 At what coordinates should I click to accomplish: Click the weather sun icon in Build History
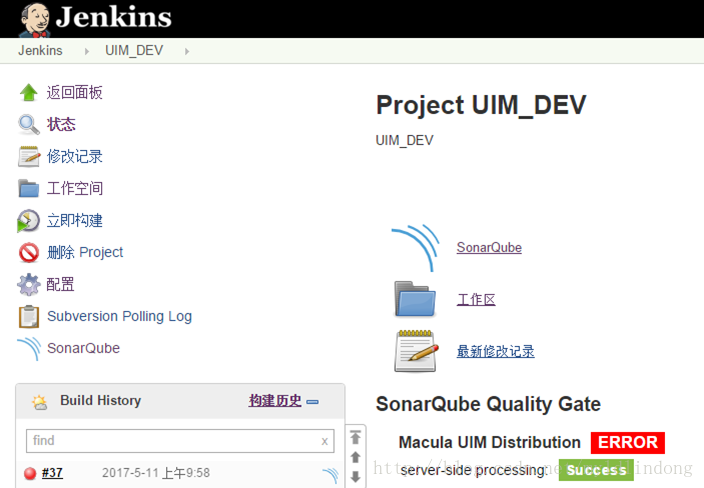[40, 402]
